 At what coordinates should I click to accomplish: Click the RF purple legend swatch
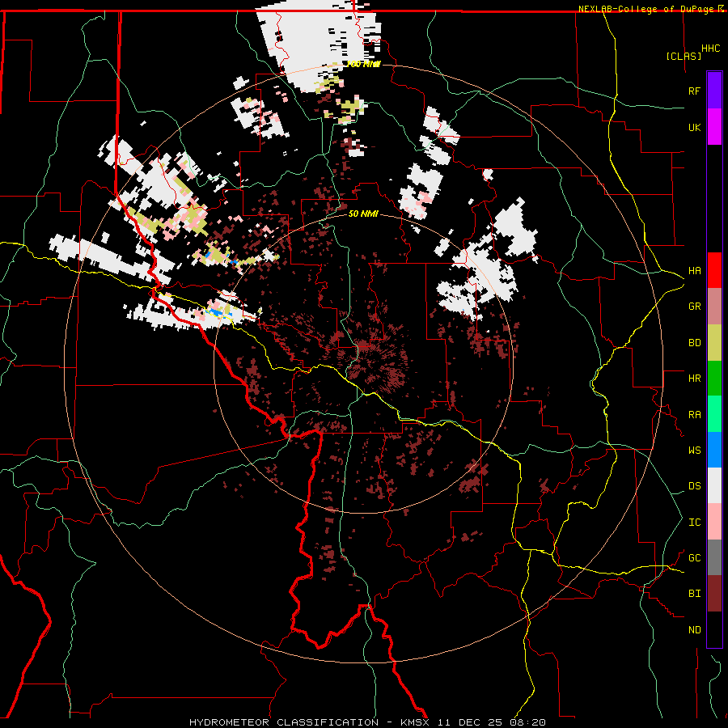(x=714, y=91)
